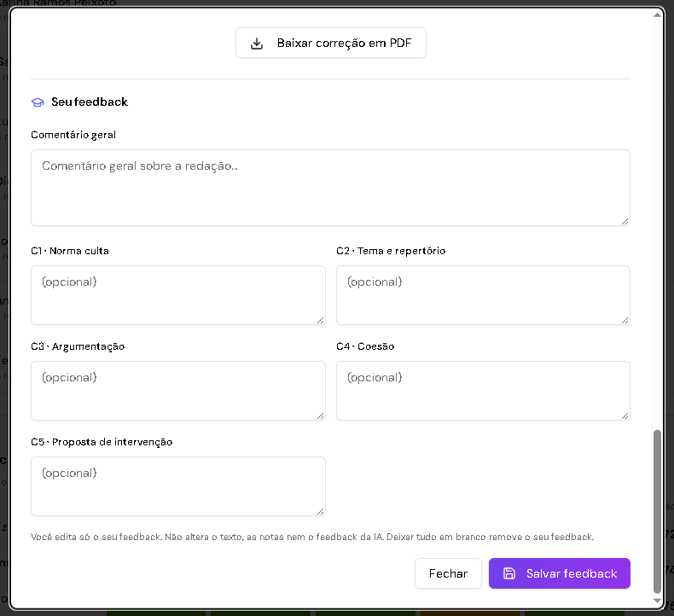This screenshot has height=616, width=674.
Task: Click the Seu feedback heading
Action: [90, 102]
